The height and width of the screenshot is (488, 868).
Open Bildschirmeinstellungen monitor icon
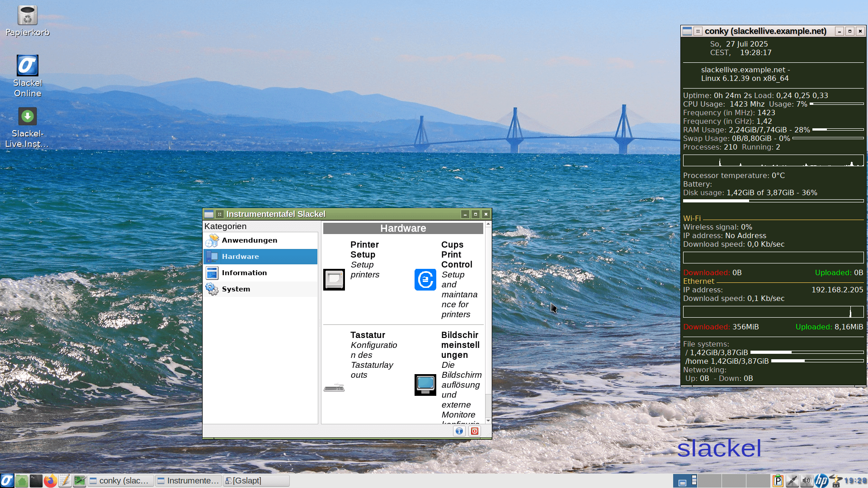425,385
